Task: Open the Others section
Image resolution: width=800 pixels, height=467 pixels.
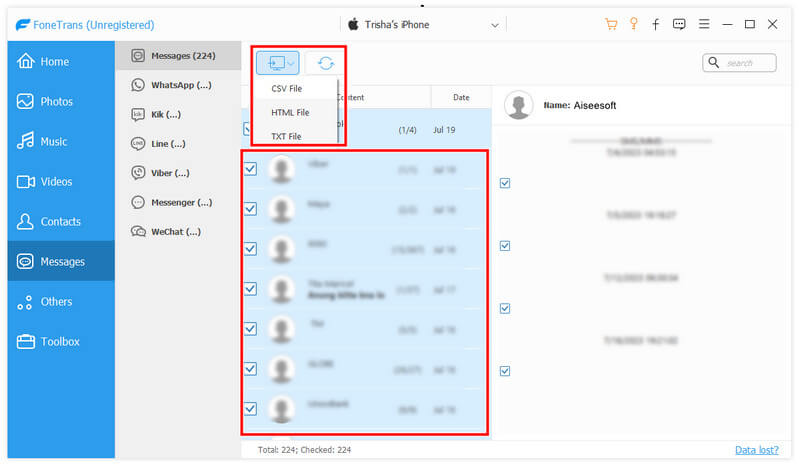Action: coord(61,301)
